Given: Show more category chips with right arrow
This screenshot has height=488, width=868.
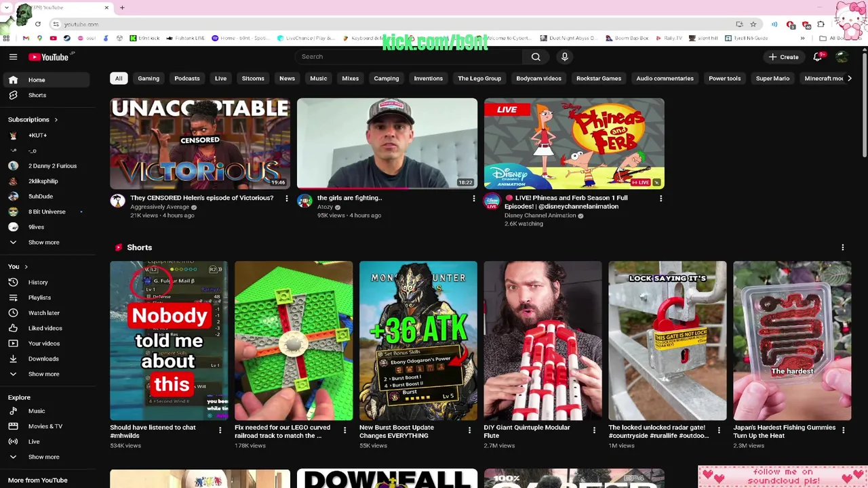Looking at the screenshot, I should 849,79.
